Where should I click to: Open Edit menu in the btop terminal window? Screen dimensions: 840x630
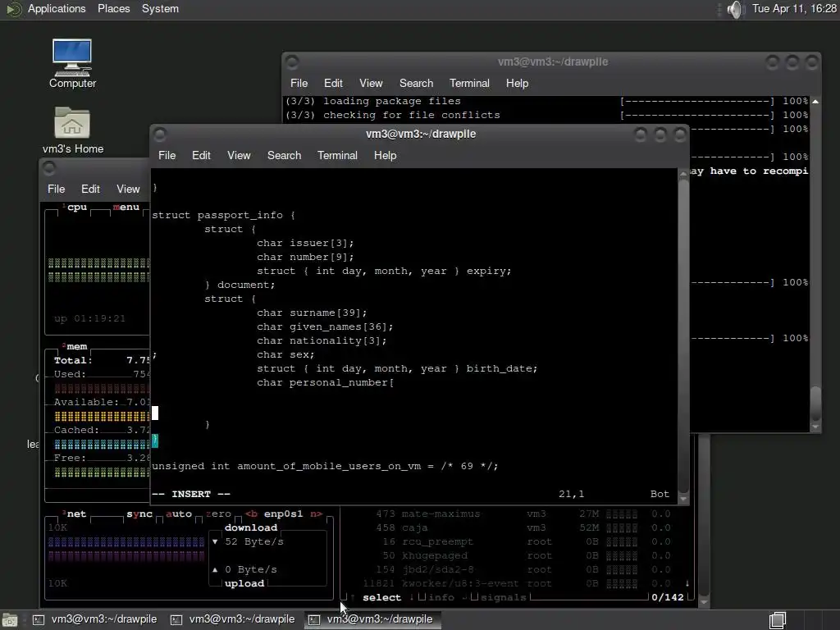pyautogui.click(x=90, y=189)
